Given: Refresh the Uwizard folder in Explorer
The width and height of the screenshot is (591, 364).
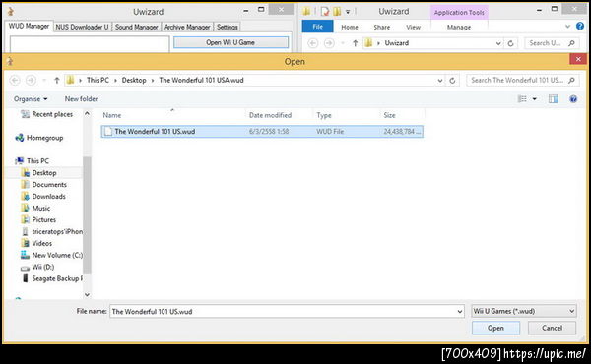Looking at the screenshot, I should point(510,43).
